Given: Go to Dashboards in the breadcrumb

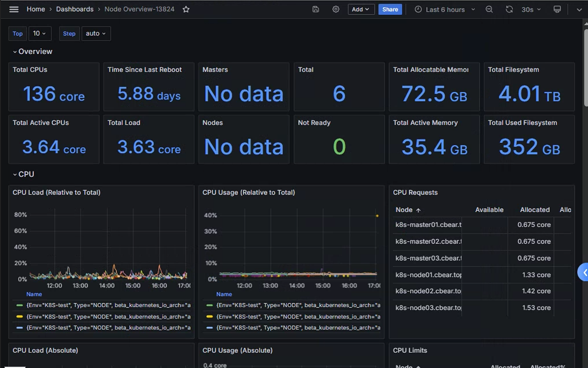Looking at the screenshot, I should click(x=75, y=9).
